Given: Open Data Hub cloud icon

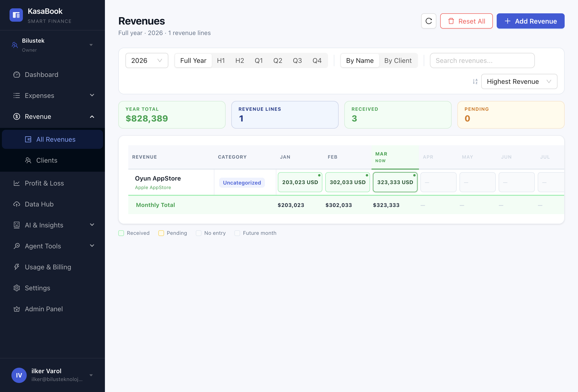Looking at the screenshot, I should pyautogui.click(x=17, y=204).
